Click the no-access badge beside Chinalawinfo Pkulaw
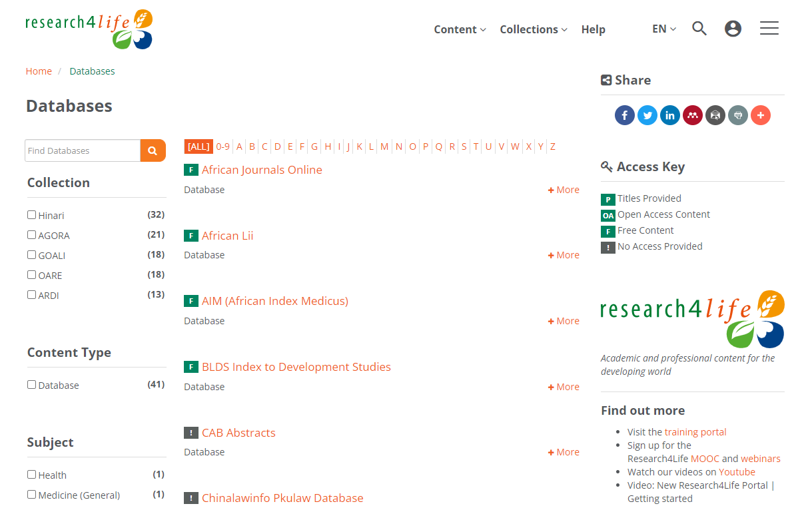 tap(191, 498)
